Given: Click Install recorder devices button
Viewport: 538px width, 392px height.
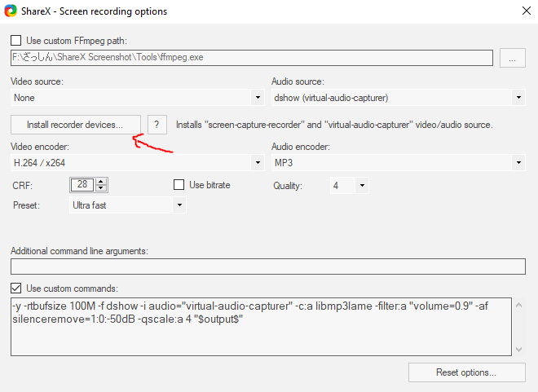Looking at the screenshot, I should coord(76,125).
